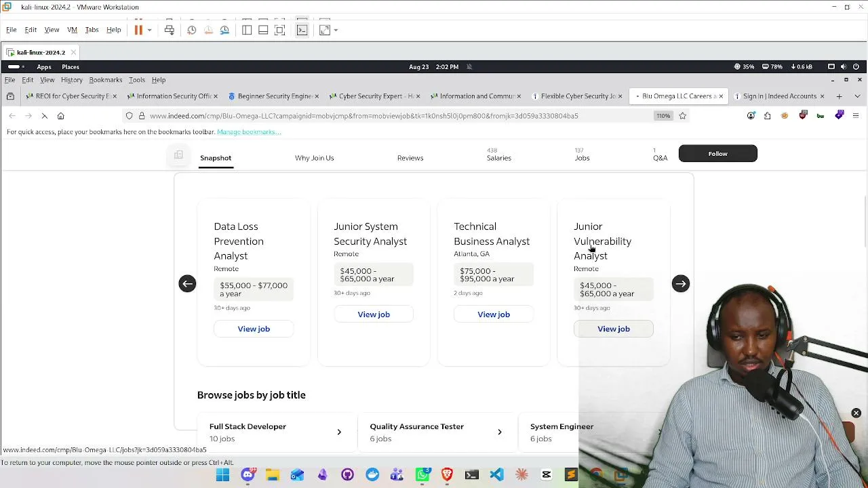This screenshot has height=488, width=868.
Task: Open VMware console view icon
Action: click(302, 30)
